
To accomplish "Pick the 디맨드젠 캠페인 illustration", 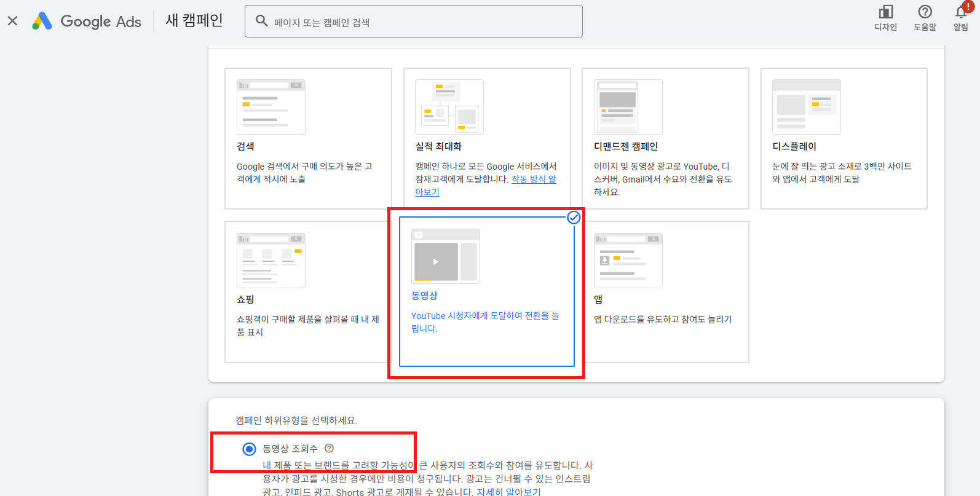I will tap(628, 107).
